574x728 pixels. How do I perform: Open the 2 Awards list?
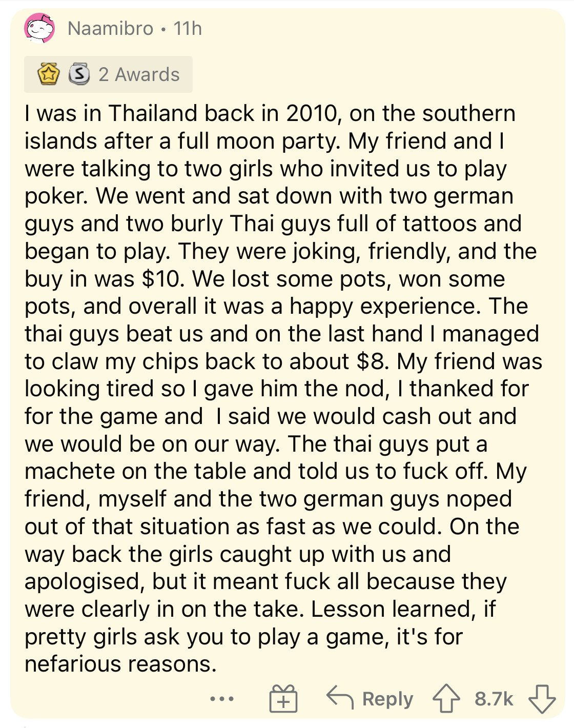pos(139,74)
